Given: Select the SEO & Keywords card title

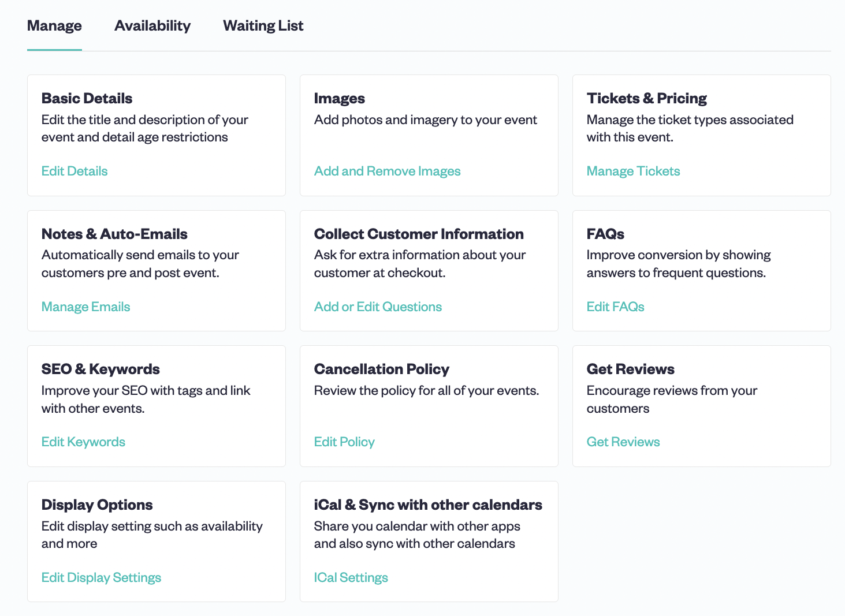Looking at the screenshot, I should (100, 369).
